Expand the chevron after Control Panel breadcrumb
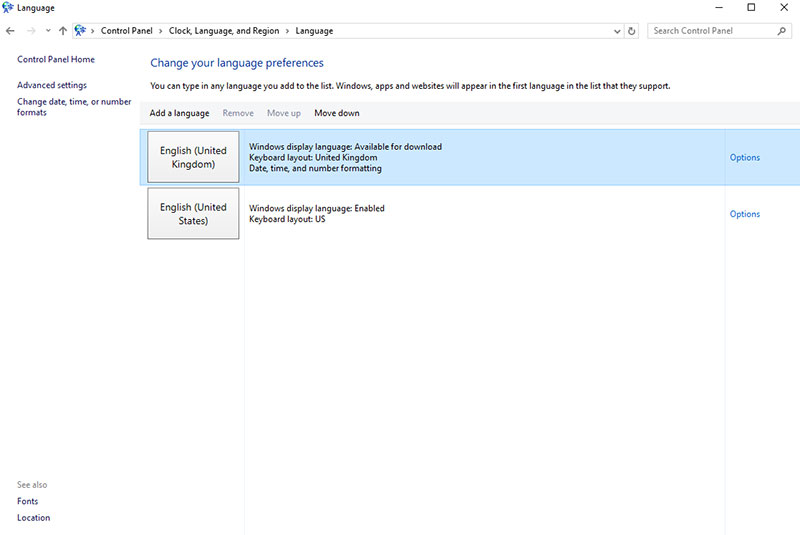Viewport: 800px width, 535px height. 161,31
